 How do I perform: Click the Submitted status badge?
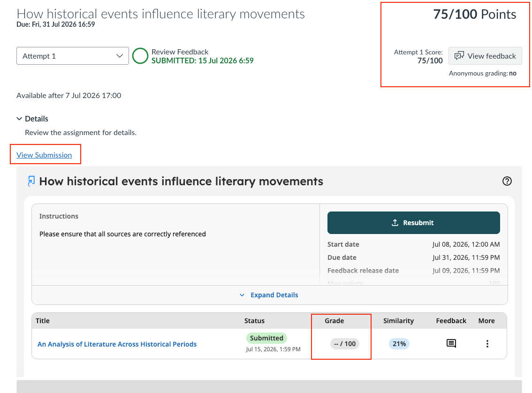click(266, 338)
